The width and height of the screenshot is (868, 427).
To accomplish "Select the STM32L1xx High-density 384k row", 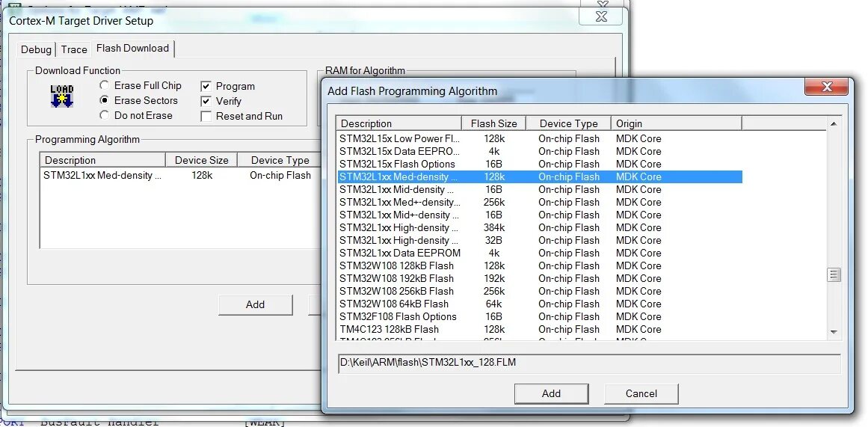I will point(540,227).
